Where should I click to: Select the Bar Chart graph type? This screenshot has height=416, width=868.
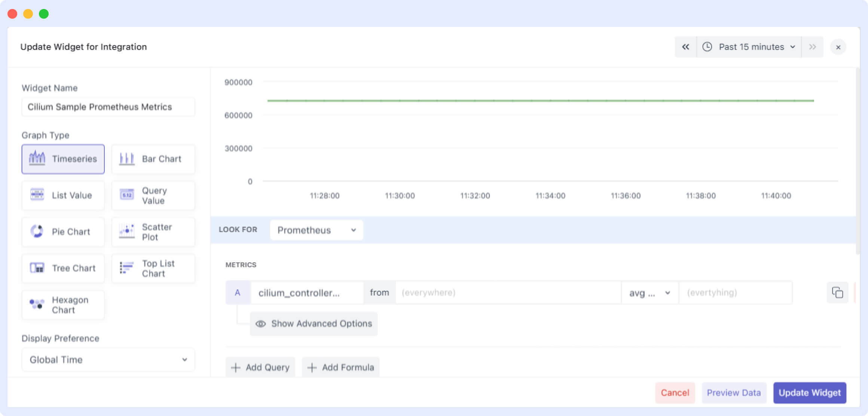(x=153, y=159)
